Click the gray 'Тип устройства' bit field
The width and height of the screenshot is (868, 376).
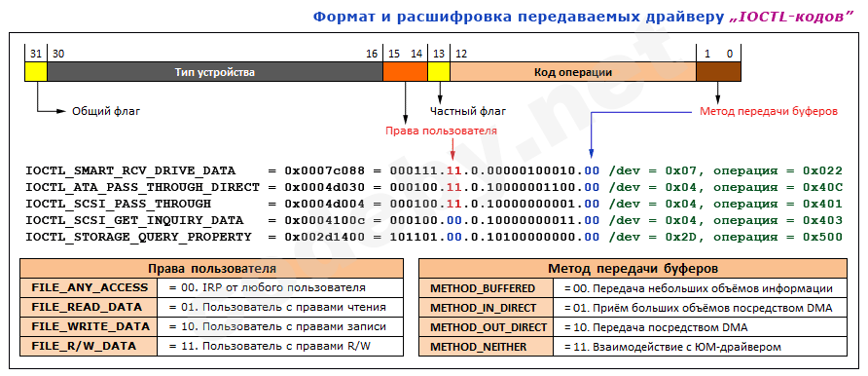pos(215,72)
